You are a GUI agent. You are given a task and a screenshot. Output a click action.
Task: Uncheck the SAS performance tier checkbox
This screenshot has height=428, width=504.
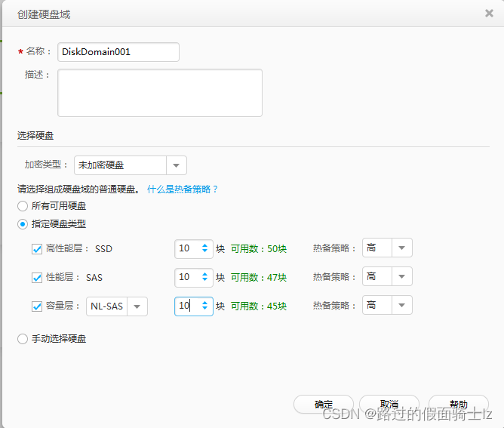pos(37,278)
